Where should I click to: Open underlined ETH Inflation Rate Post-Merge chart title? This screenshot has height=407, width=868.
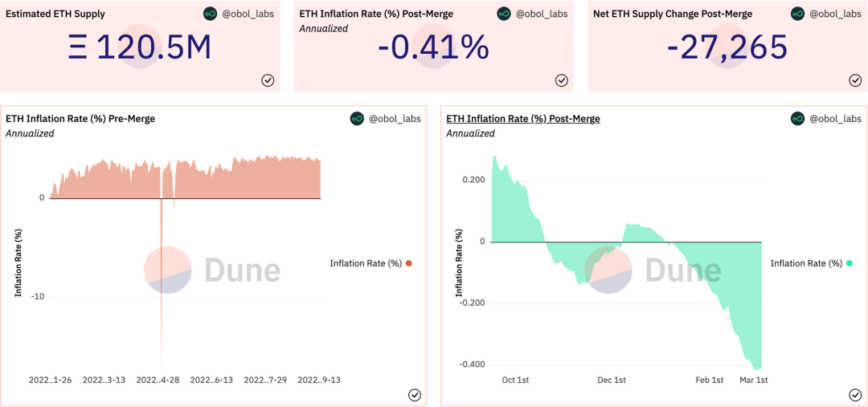523,119
